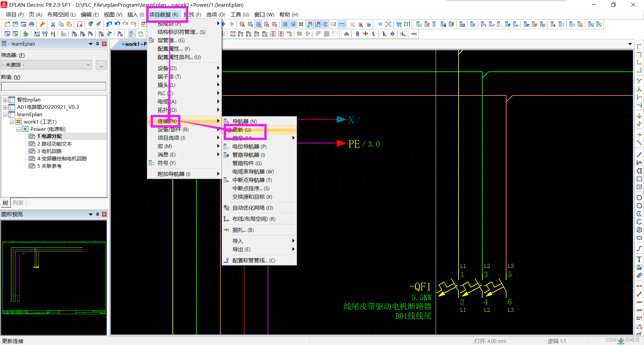Viewport: 644px width, 345px height.
Task: Select grid D icon
Action: point(266,24)
